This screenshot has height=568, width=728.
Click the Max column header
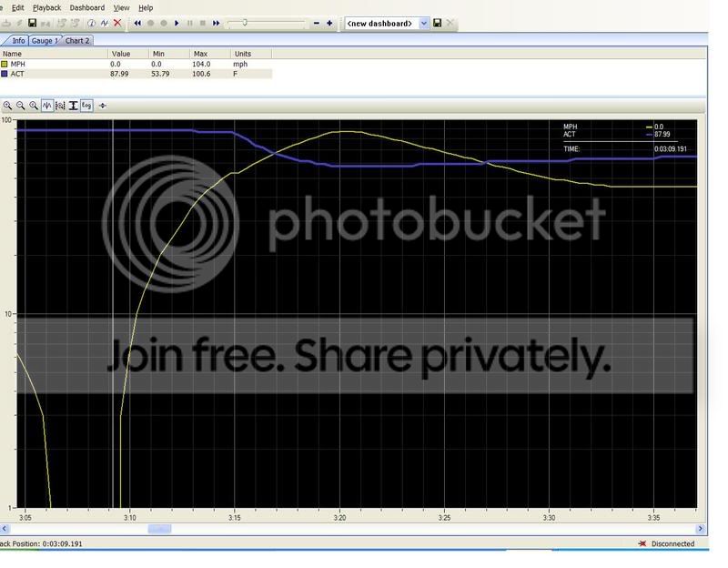[210, 54]
